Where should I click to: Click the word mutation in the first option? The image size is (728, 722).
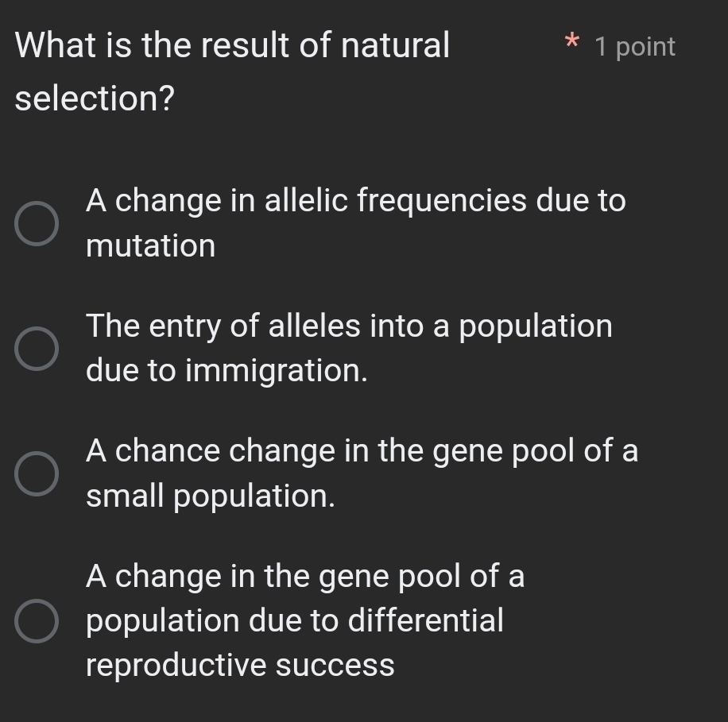[151, 246]
